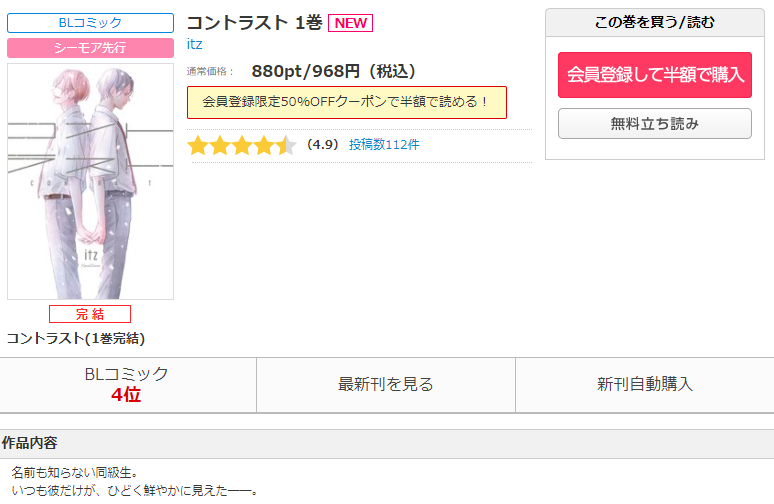Click the half-filled fifth star
Screen dimensions: 774x504
[x=286, y=146]
